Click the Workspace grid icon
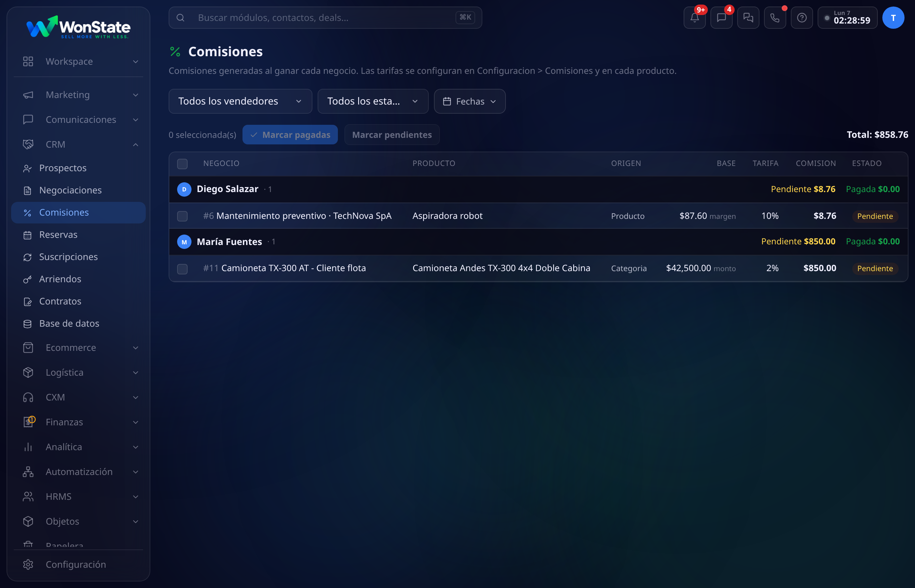The image size is (915, 588). point(28,61)
